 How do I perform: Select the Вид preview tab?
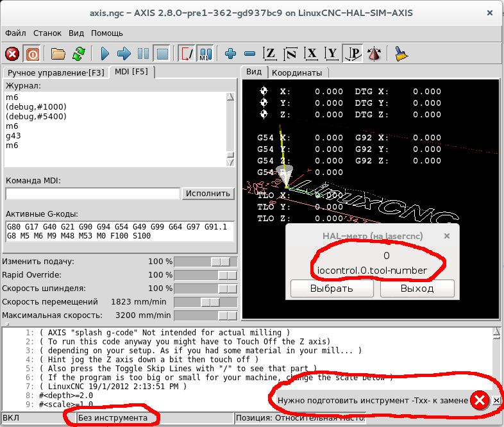click(x=254, y=72)
